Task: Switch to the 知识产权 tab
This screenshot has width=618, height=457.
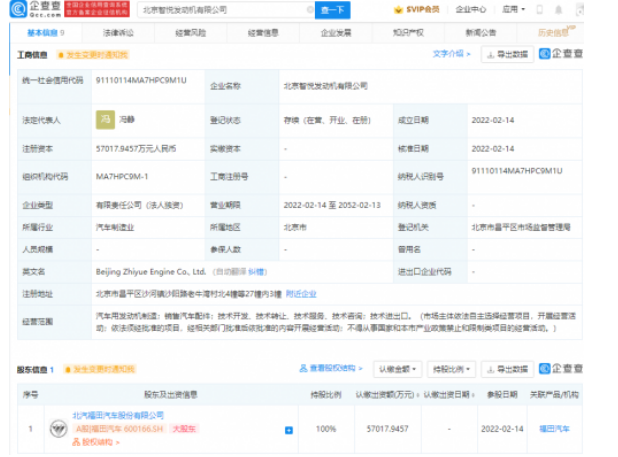Action: (408, 33)
